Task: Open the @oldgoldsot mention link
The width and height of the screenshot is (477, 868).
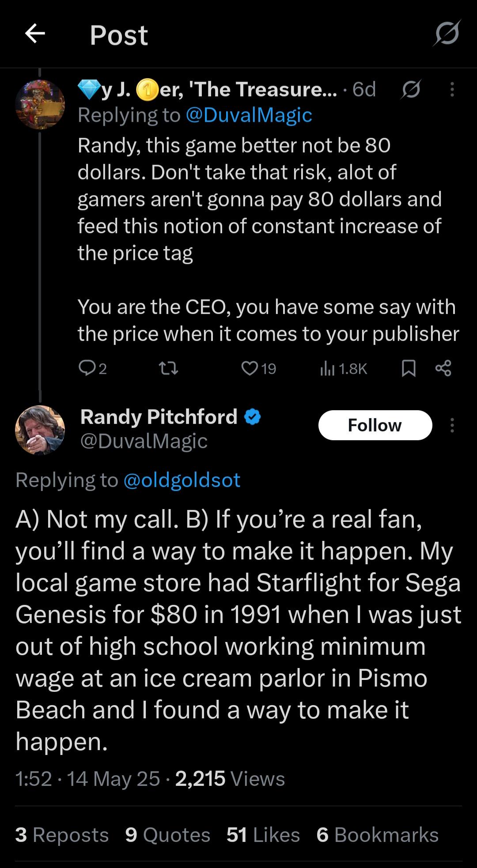Action: (x=182, y=480)
